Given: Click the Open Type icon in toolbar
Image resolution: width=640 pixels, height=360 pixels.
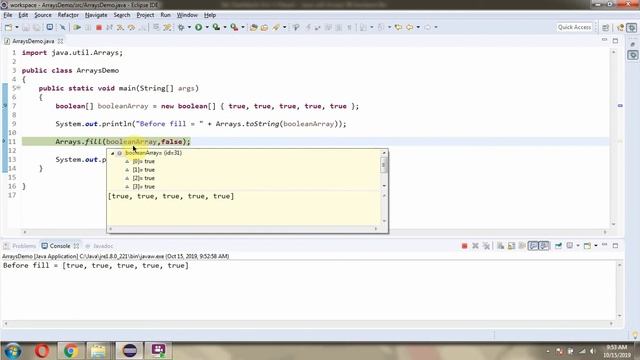Looking at the screenshot, I should point(253,27).
